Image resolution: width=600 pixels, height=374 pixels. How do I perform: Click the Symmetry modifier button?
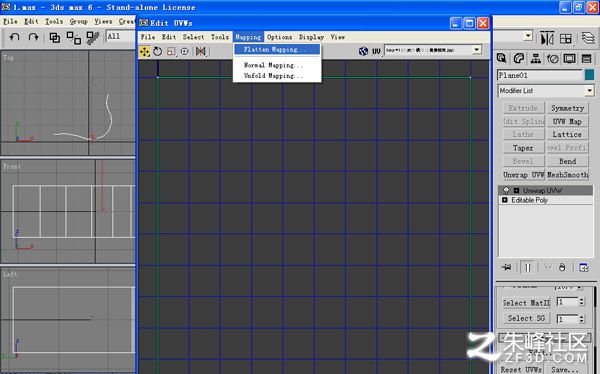click(567, 108)
